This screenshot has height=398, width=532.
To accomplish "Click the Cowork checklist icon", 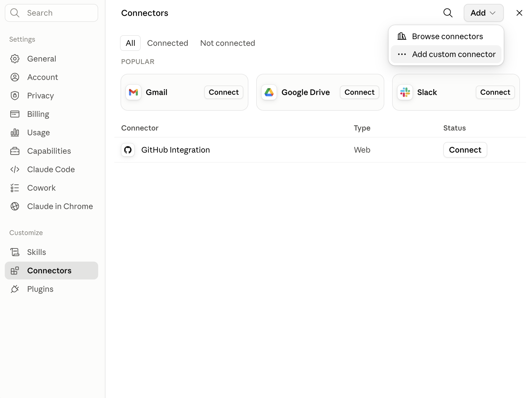I will pos(15,188).
